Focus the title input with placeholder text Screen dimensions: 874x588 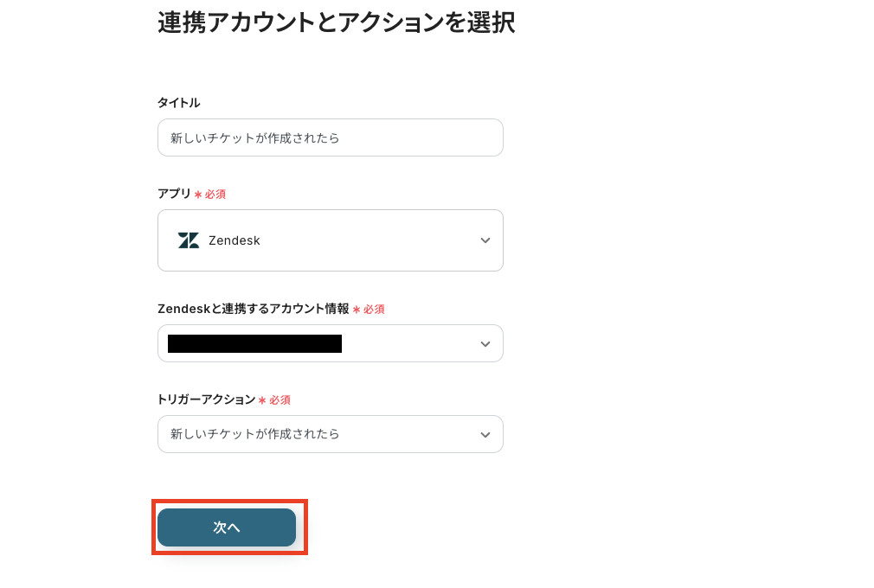pos(331,137)
